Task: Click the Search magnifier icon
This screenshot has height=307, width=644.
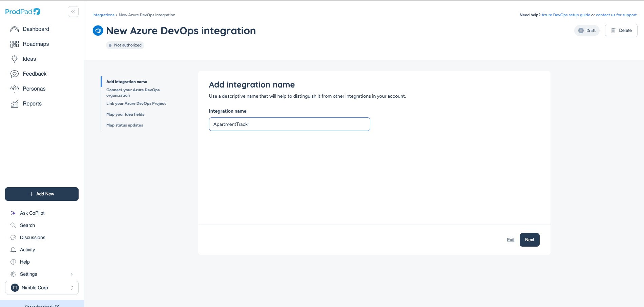Action: coord(13,225)
